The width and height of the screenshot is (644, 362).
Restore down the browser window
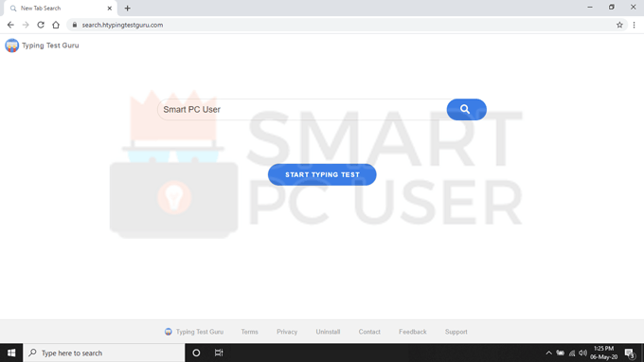click(612, 8)
